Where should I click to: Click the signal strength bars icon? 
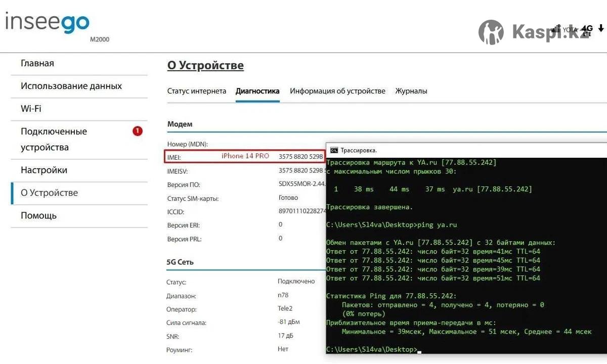(557, 29)
